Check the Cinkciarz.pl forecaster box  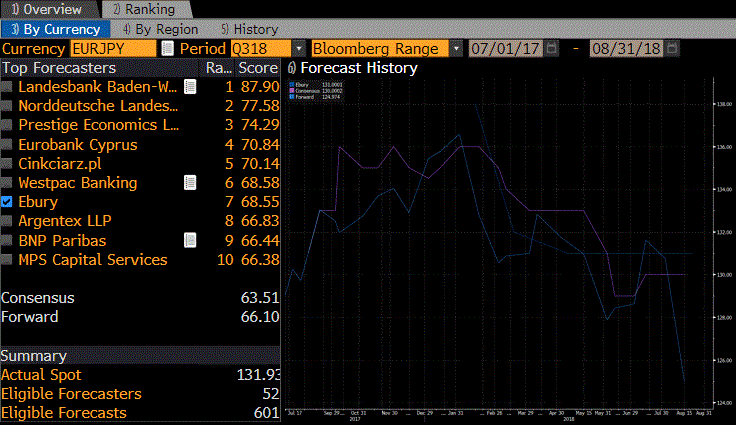[7, 163]
